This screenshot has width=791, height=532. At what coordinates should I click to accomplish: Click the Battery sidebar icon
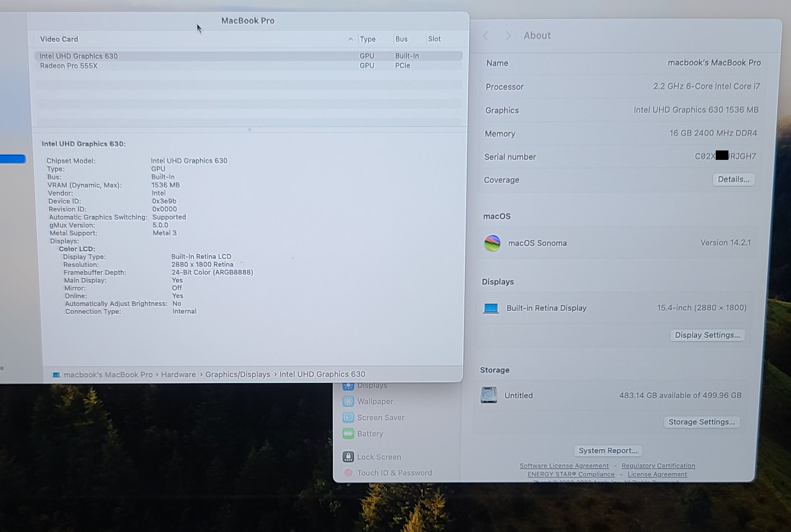coord(348,433)
